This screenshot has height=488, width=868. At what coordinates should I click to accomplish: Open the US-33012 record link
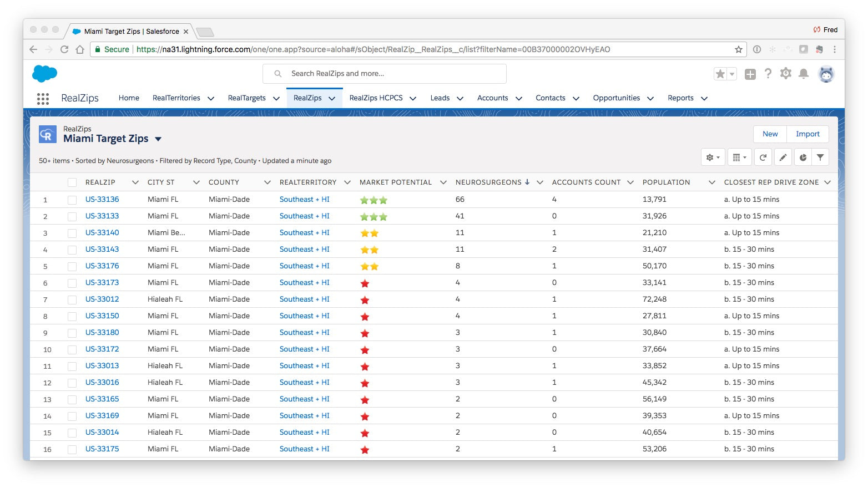click(x=102, y=299)
